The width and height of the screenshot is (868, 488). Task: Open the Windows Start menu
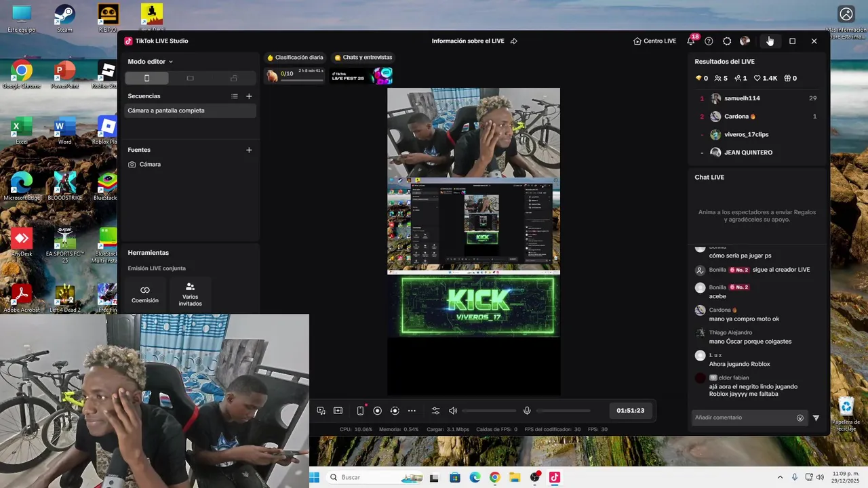[315, 477]
